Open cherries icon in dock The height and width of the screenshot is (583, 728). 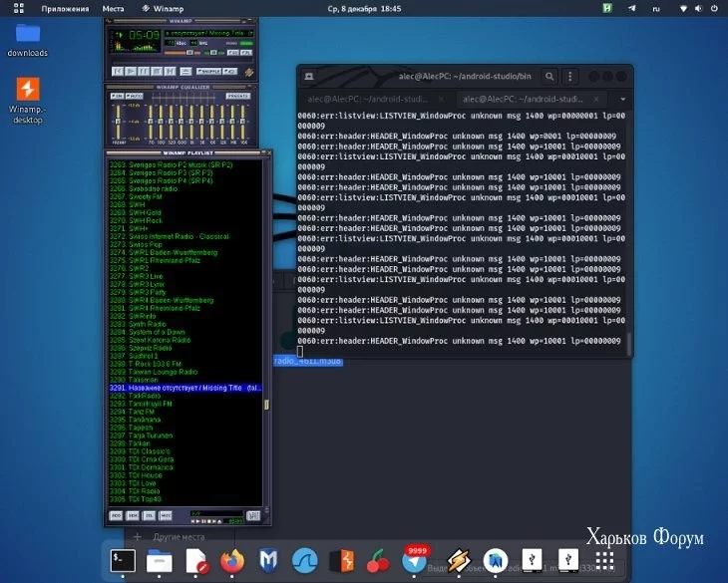click(378, 561)
